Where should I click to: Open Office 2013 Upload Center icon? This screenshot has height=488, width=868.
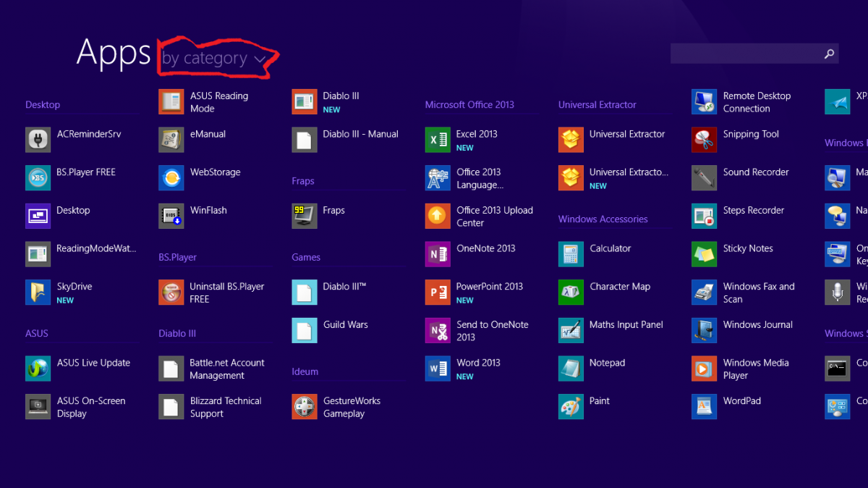(x=438, y=216)
